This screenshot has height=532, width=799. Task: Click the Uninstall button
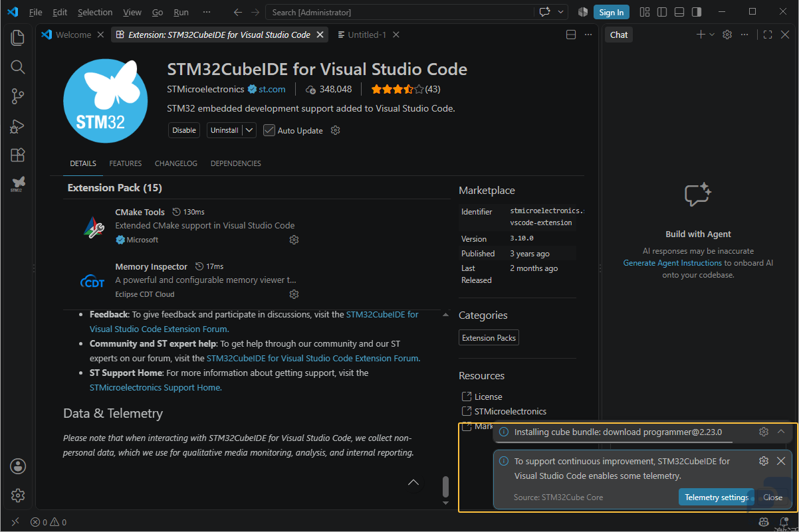pyautogui.click(x=225, y=130)
